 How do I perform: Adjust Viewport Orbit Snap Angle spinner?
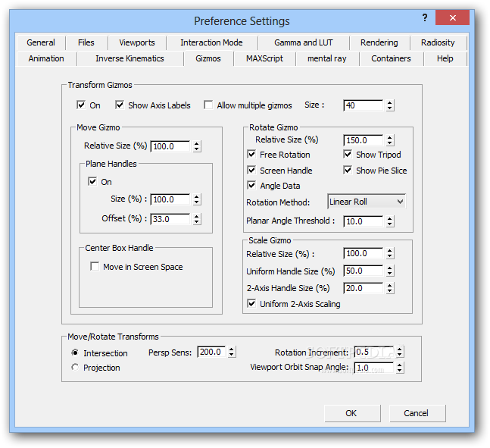pos(400,368)
